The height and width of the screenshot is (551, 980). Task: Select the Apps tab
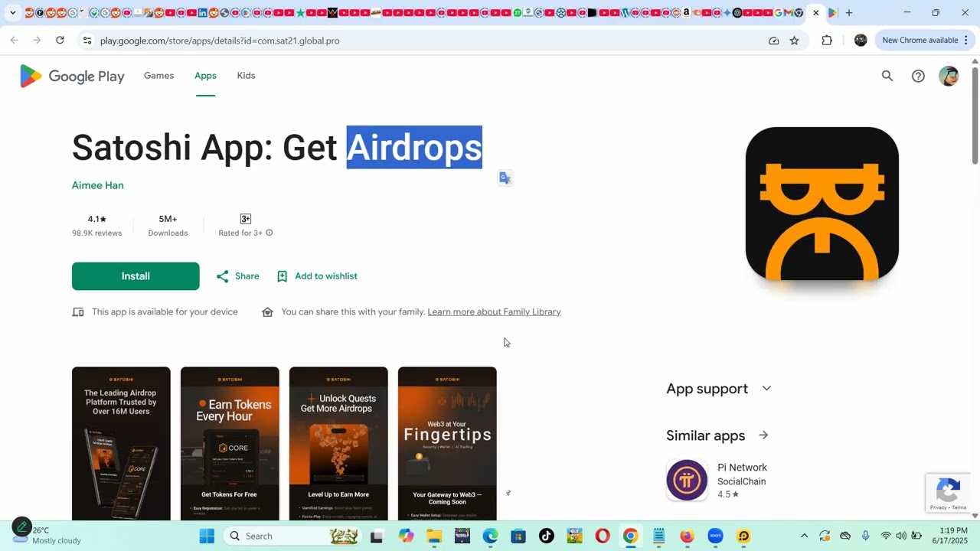point(205,76)
